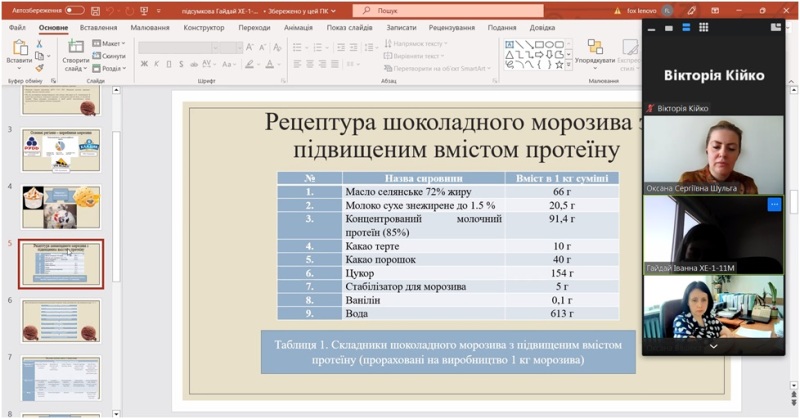The image size is (800, 419).
Task: Click the text highlight color pen
Action: coord(249,64)
